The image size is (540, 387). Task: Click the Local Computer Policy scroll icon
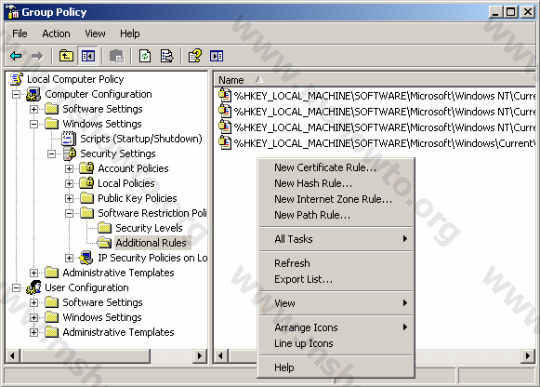click(x=16, y=79)
